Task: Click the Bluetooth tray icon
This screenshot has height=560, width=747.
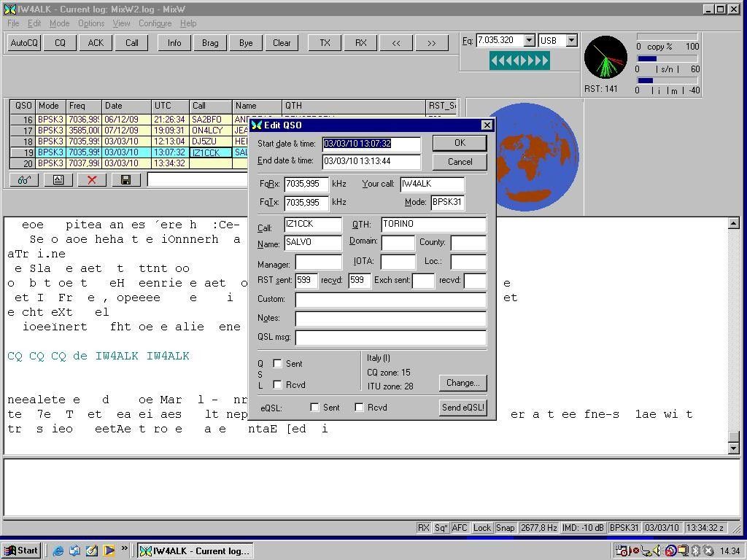Action: (696, 551)
